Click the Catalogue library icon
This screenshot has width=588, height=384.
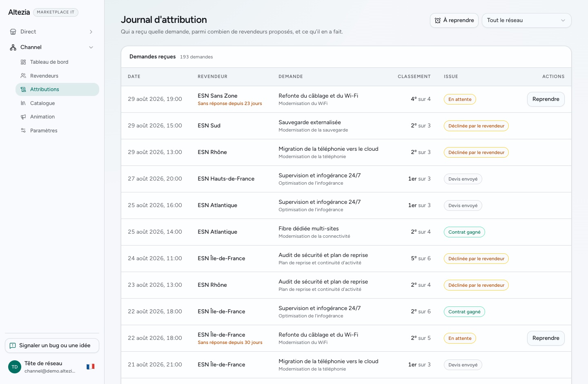(23, 103)
